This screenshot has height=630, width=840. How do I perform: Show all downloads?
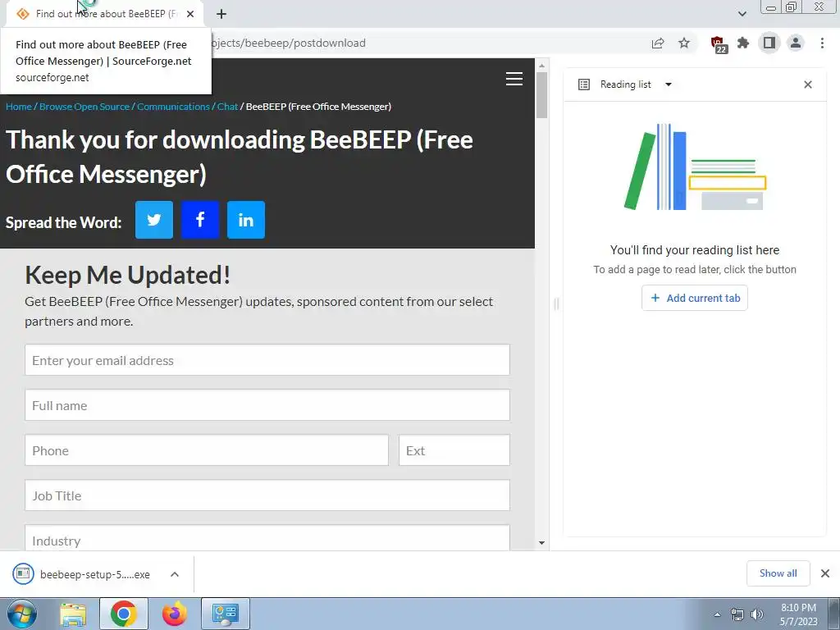[x=778, y=573]
